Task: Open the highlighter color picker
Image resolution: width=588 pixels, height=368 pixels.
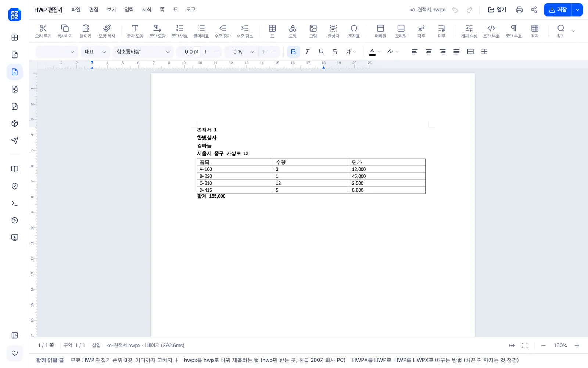Action: tap(390, 52)
